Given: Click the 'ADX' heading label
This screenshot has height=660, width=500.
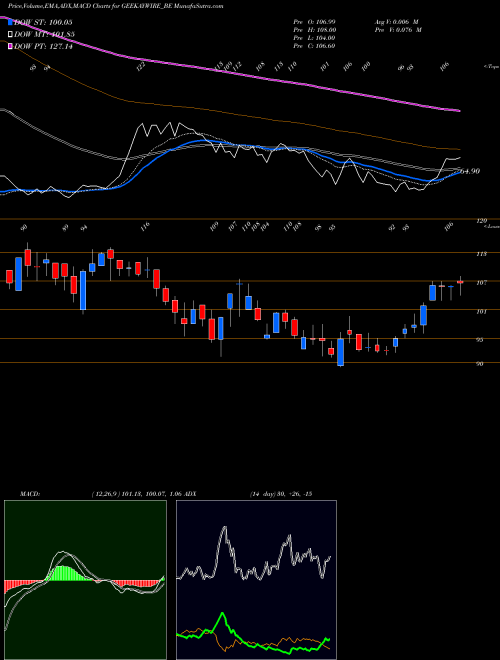Looking at the screenshot, I should (x=190, y=494).
